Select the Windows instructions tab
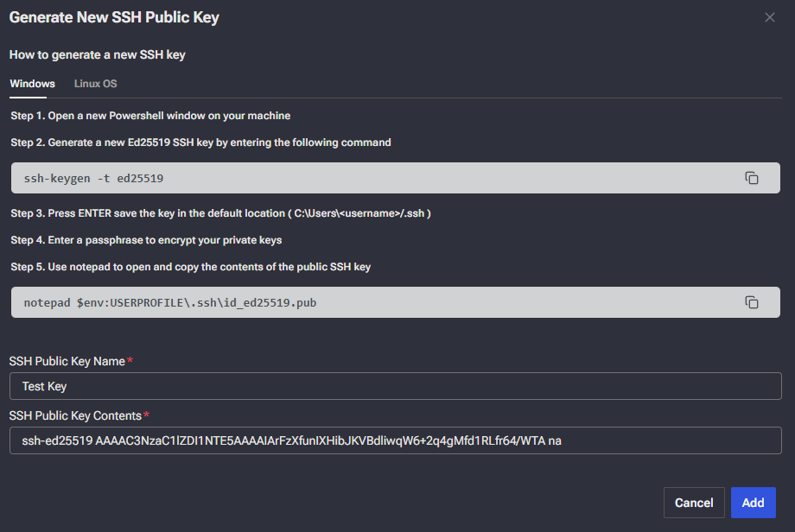Image resolution: width=795 pixels, height=532 pixels. (32, 84)
